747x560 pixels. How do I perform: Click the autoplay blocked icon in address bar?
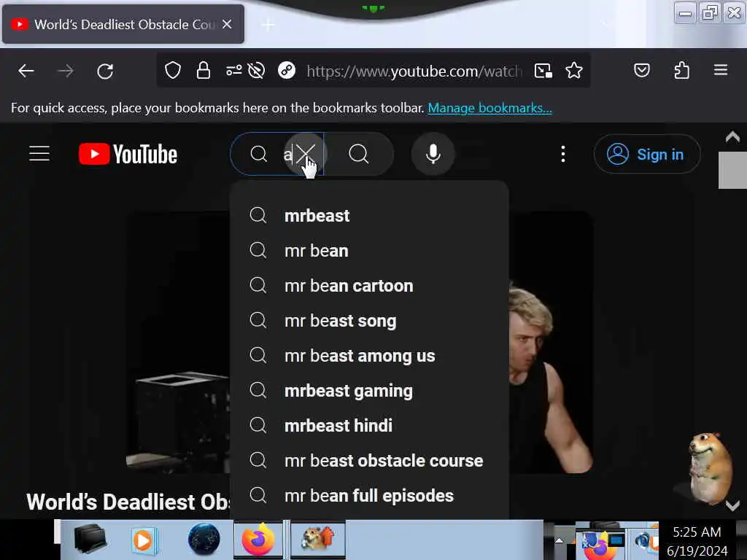256,71
